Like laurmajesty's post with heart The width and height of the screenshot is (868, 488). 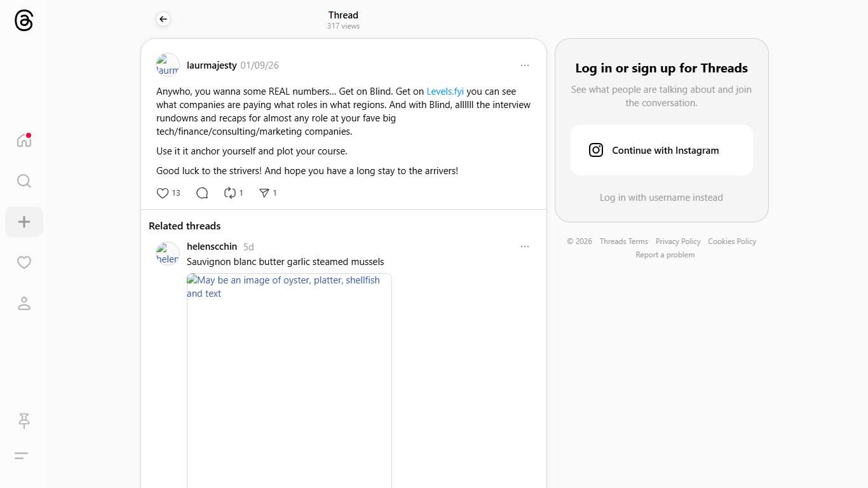coord(163,193)
